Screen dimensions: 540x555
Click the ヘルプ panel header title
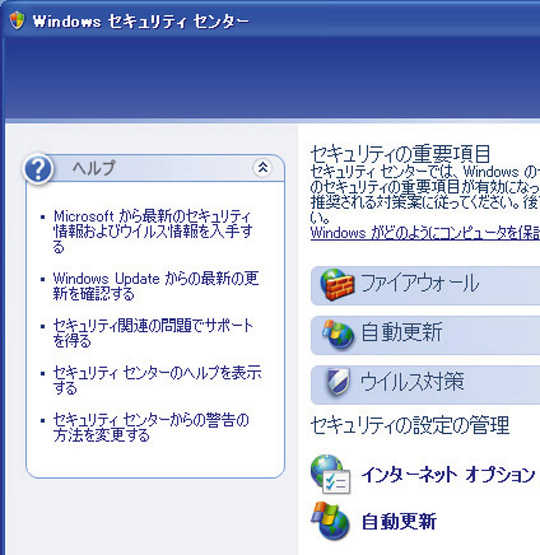pos(94,168)
